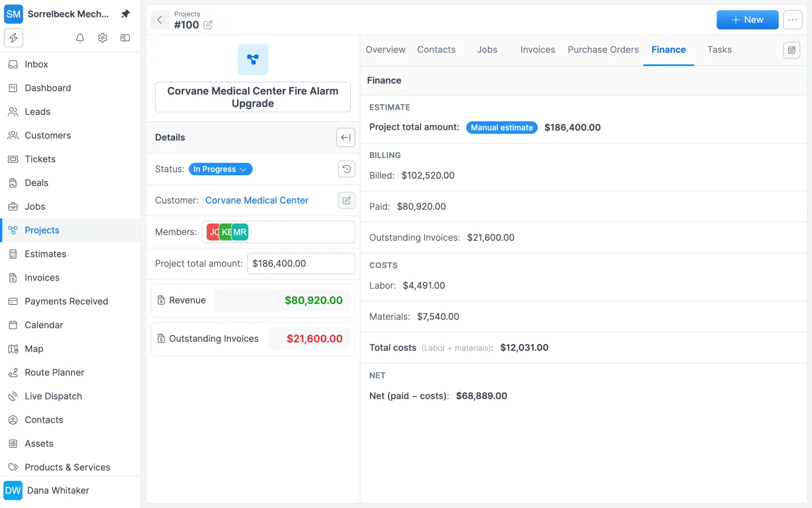The height and width of the screenshot is (508, 812).
Task: Click the pin icon next to Sorrelbeck Mech
Action: [125, 14]
